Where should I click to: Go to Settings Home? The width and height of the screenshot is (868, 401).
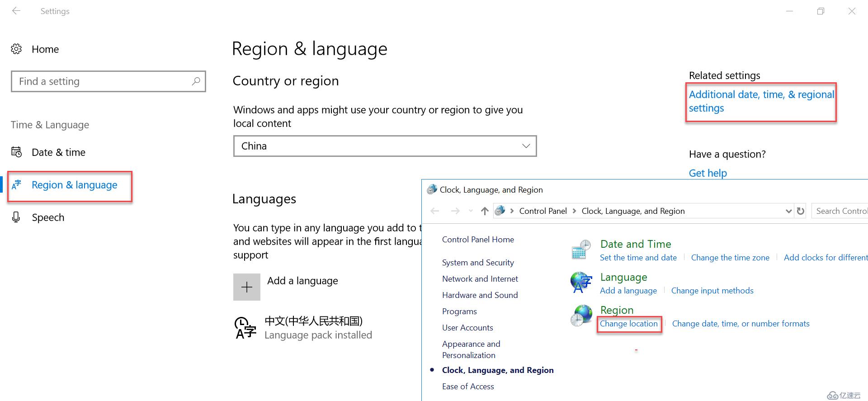[45, 49]
